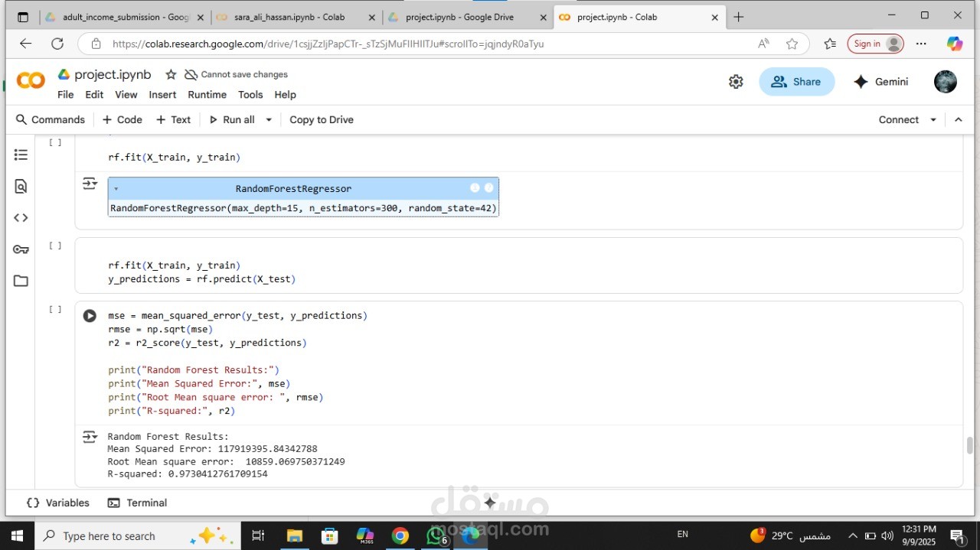Star the project.ipynb notebook
980x550 pixels.
(171, 74)
